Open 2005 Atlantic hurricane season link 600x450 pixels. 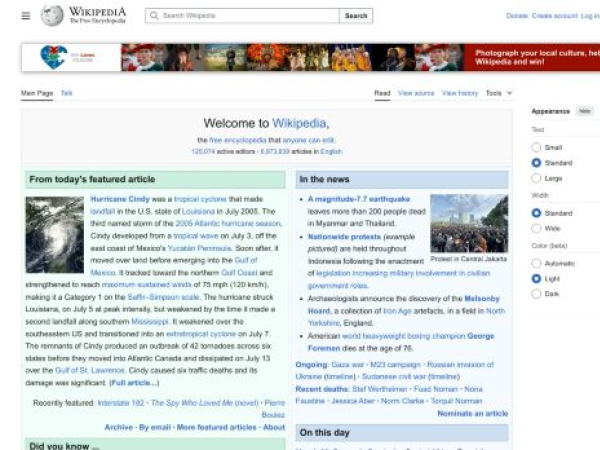(228, 223)
